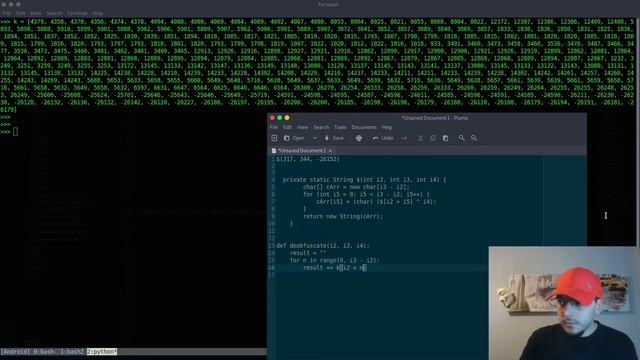Click the Paste clipboard icon in Pluma
The height and width of the screenshot is (360, 640).
point(445,138)
